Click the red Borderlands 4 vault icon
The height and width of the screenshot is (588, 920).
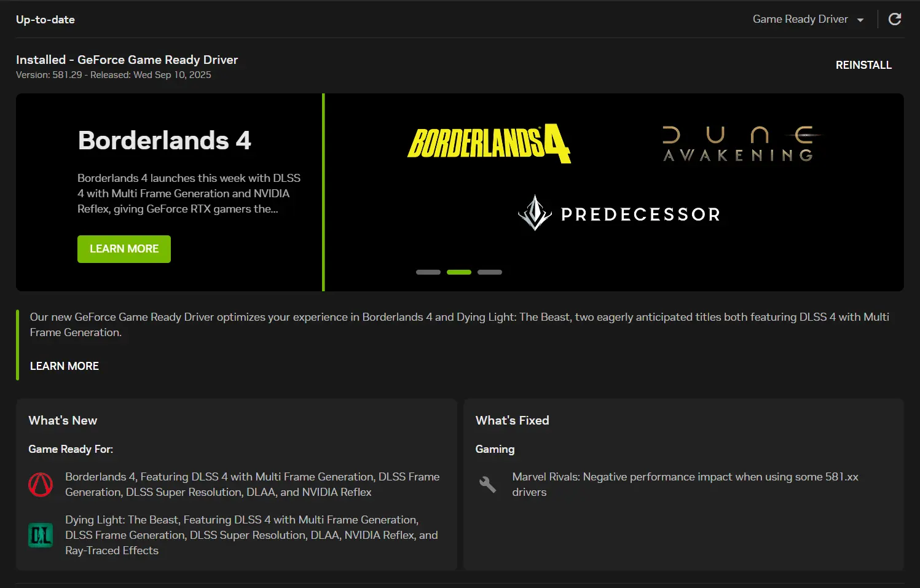coord(41,485)
